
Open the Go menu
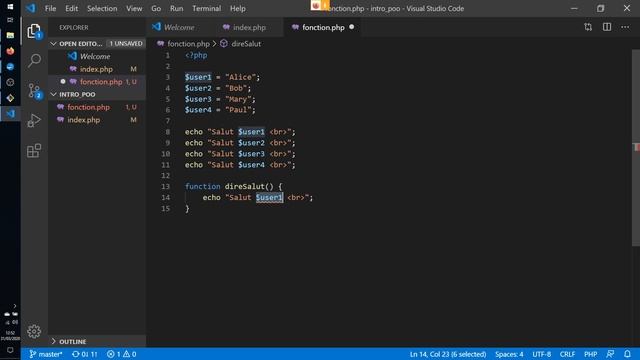click(156, 8)
